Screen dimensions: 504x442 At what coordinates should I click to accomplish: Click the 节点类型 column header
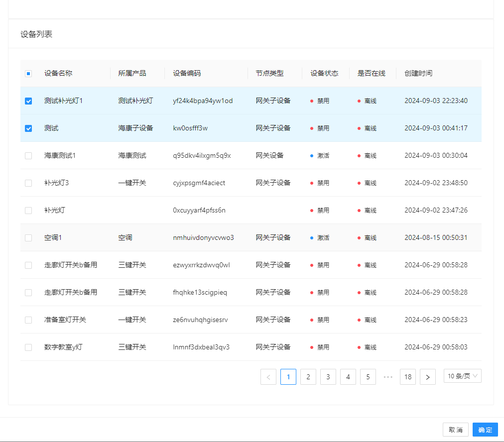click(x=269, y=73)
